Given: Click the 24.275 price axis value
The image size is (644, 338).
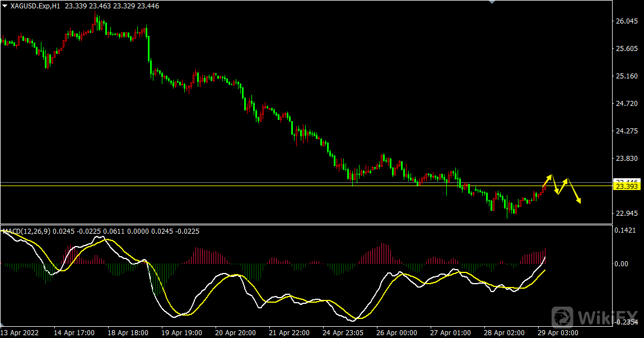Looking at the screenshot, I should (627, 131).
